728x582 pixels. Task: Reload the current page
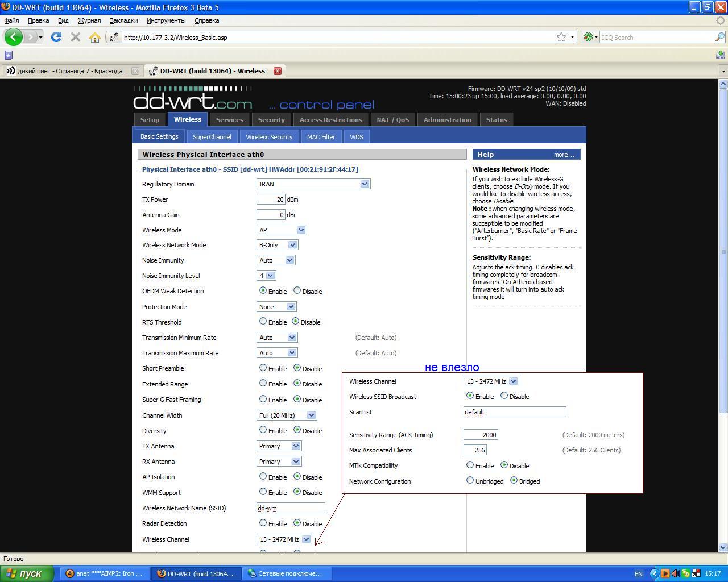coord(56,37)
